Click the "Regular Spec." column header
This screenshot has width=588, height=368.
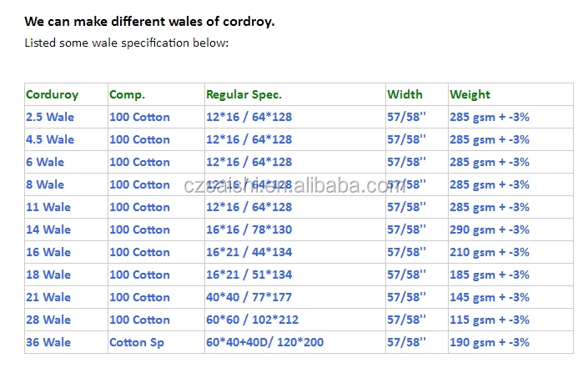[x=244, y=94]
